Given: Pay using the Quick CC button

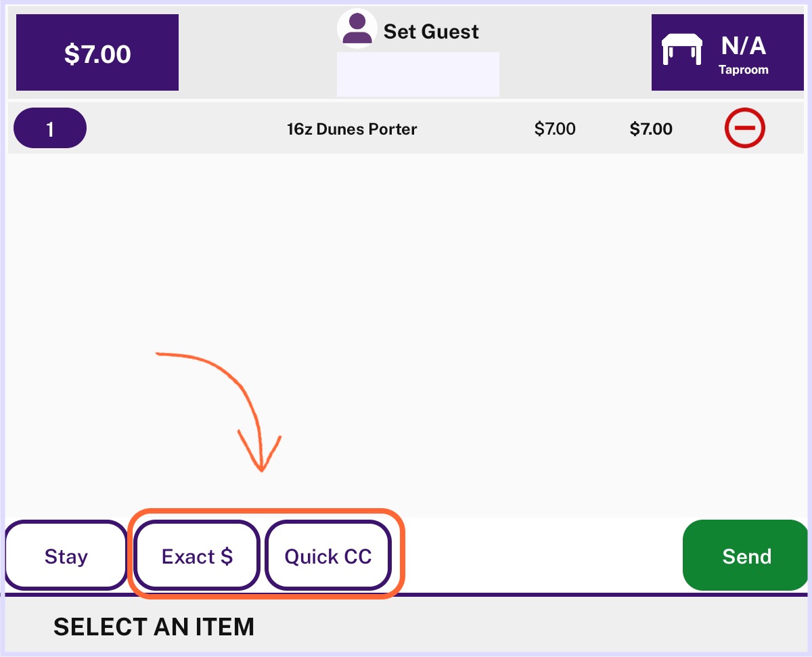Looking at the screenshot, I should point(328,556).
